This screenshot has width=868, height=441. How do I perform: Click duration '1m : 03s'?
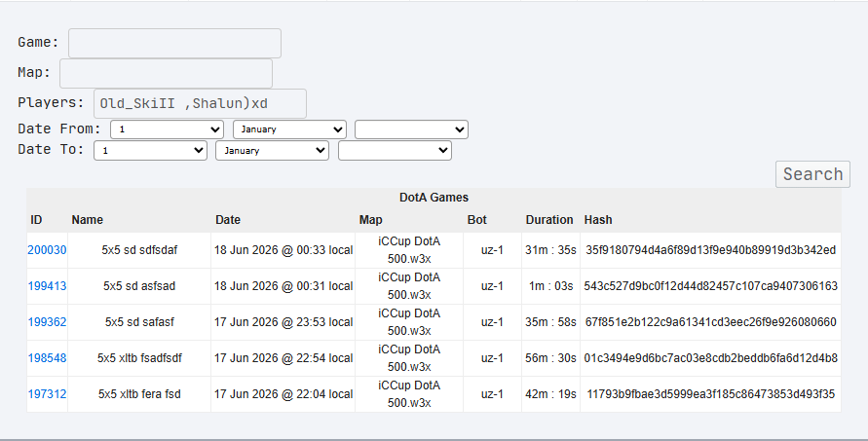550,286
